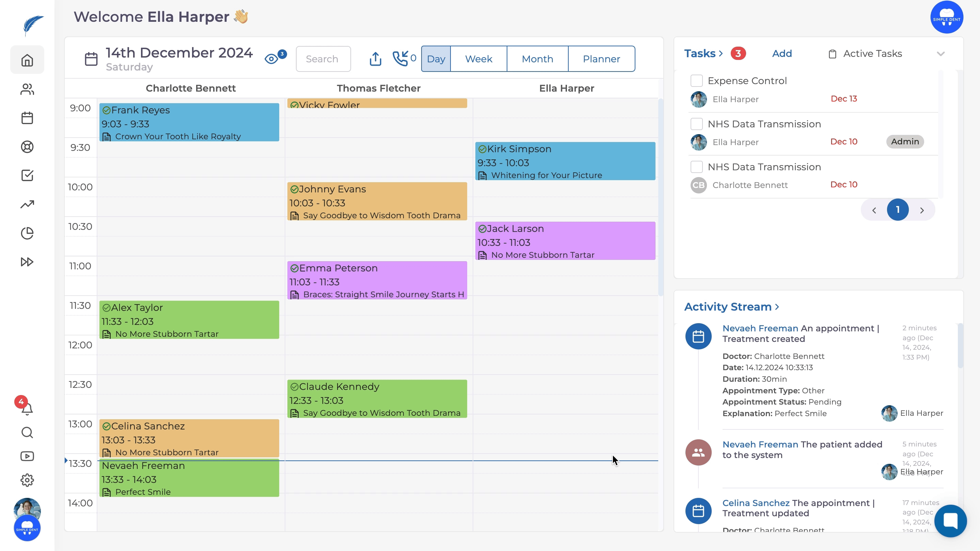The width and height of the screenshot is (980, 551).
Task: Click the export share icon in calendar header
Action: 375,59
